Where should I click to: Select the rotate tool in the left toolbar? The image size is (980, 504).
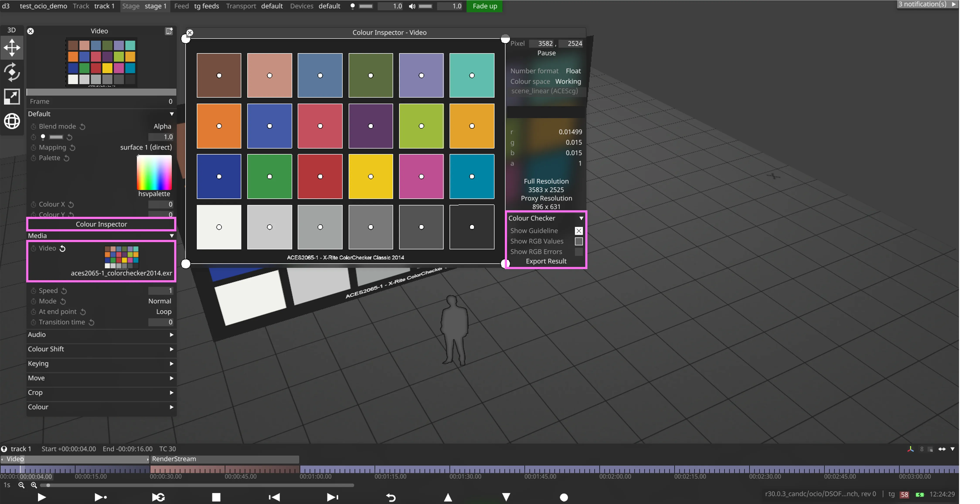click(12, 72)
